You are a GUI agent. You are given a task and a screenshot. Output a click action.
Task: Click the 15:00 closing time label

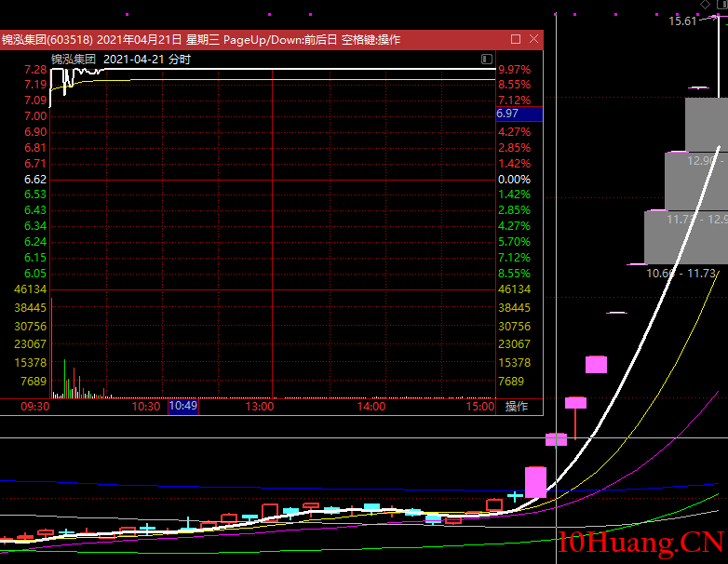point(480,407)
